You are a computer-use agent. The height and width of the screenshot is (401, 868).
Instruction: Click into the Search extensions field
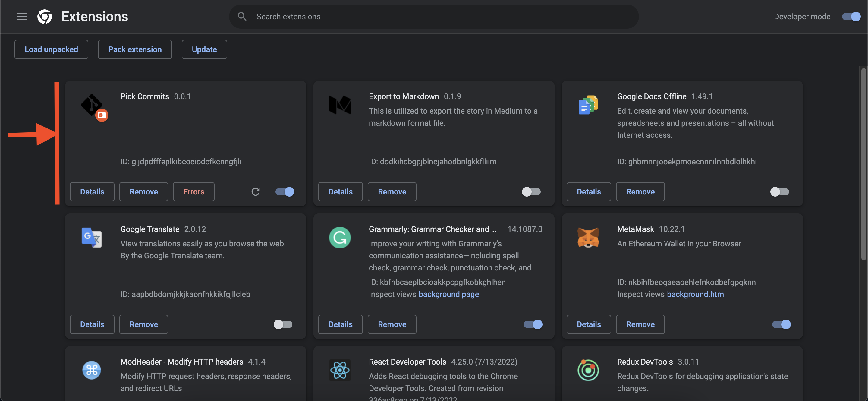(x=438, y=17)
